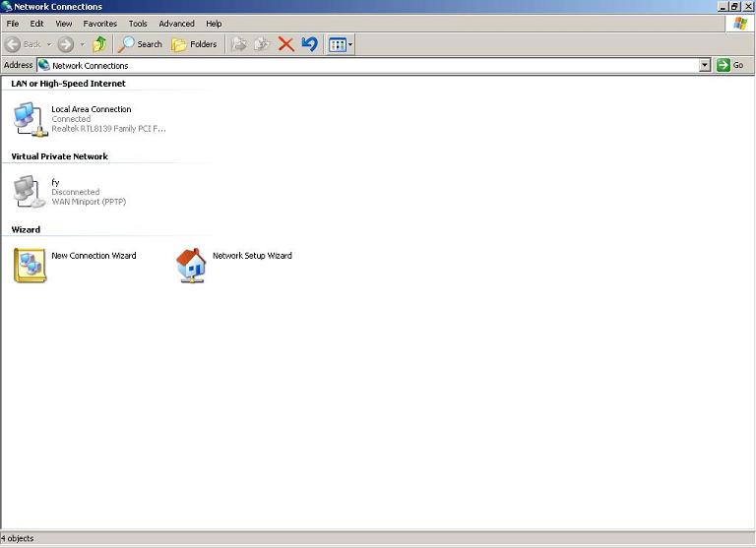
Task: Show the Folders pane
Action: [x=194, y=44]
